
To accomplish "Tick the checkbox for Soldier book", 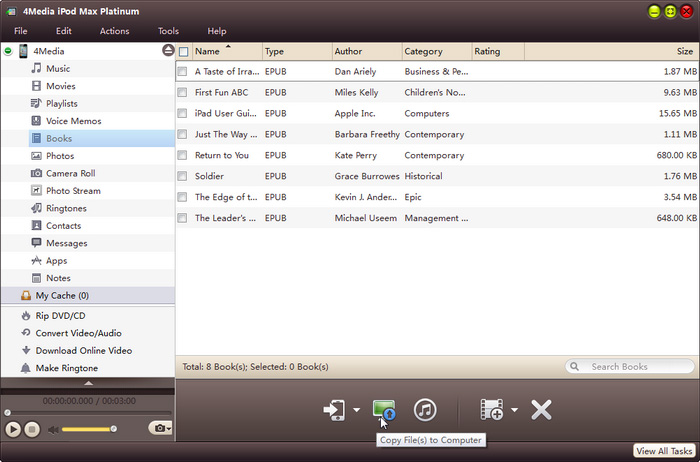I will pos(182,176).
